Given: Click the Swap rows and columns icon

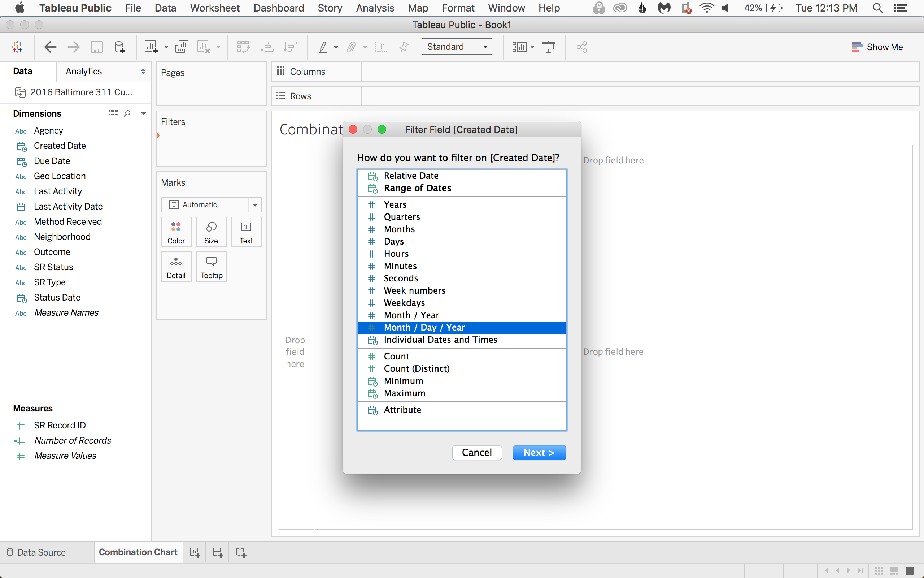Looking at the screenshot, I should click(243, 47).
